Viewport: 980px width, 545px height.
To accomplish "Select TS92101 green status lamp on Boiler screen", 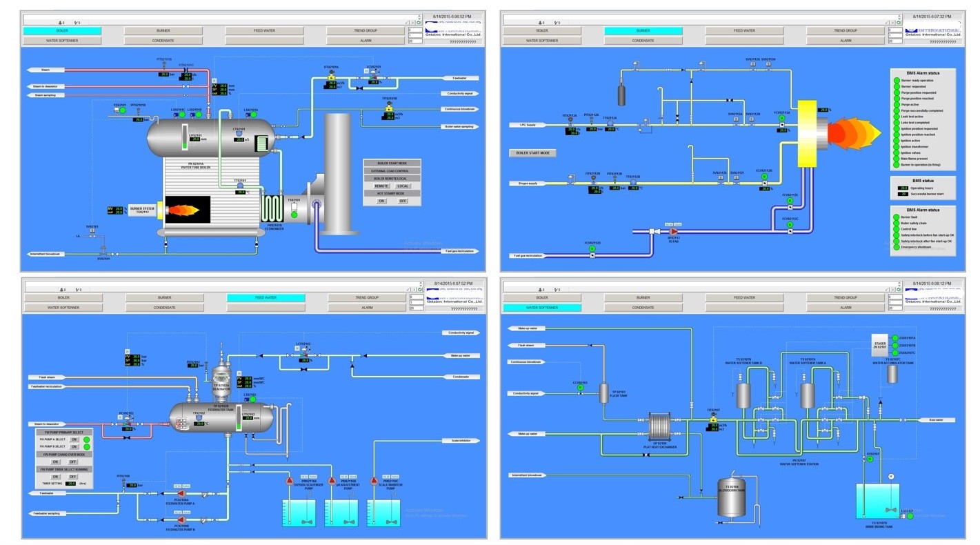I will click(x=294, y=215).
